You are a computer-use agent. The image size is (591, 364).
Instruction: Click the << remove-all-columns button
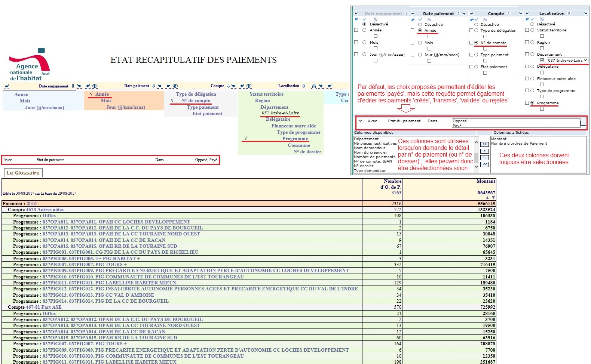coord(484,164)
